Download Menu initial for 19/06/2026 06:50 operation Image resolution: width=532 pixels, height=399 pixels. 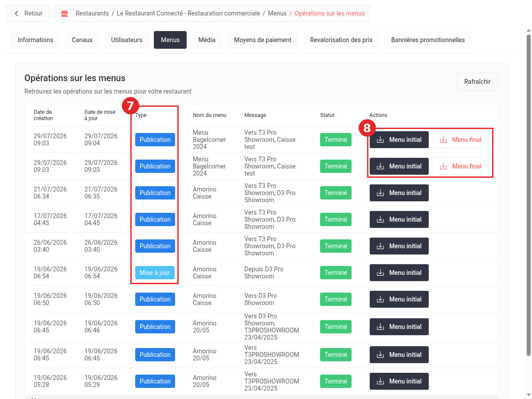[399, 299]
